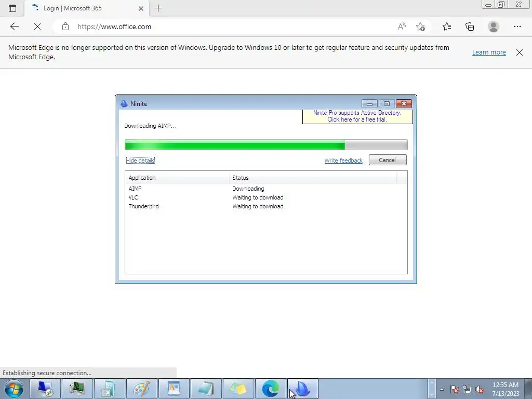
Task: Open the Read aloud icon in address bar
Action: pyautogui.click(x=402, y=26)
